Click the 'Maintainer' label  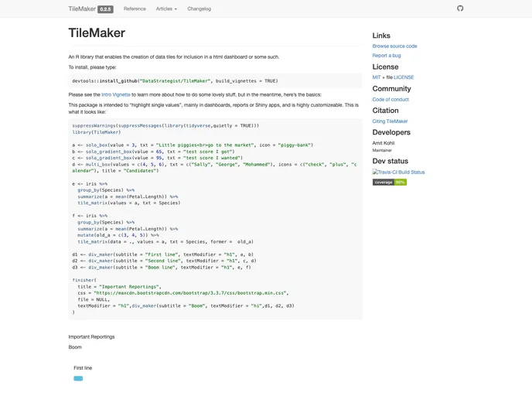click(x=382, y=150)
